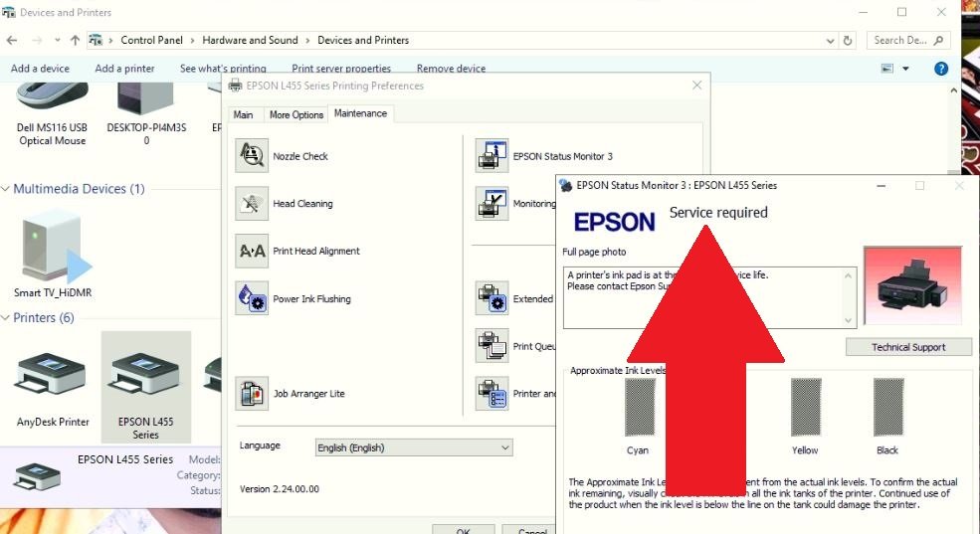980x534 pixels.
Task: Switch to the Main tab
Action: (x=243, y=115)
